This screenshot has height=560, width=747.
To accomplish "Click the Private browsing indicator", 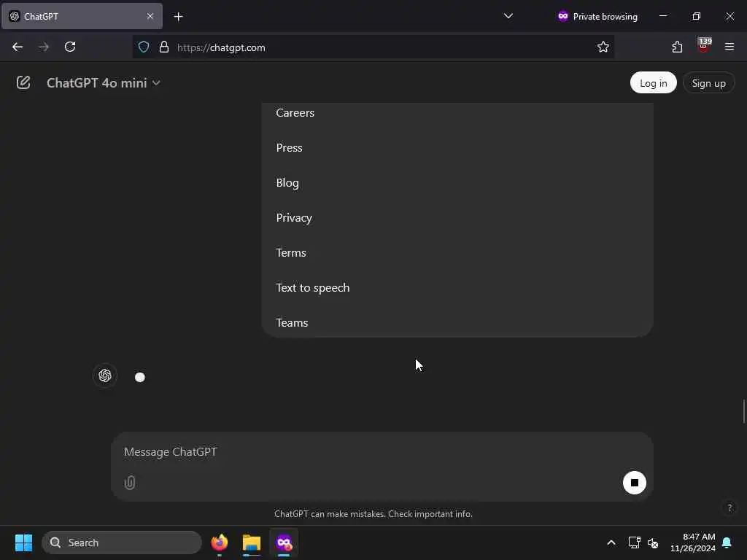I will [597, 16].
